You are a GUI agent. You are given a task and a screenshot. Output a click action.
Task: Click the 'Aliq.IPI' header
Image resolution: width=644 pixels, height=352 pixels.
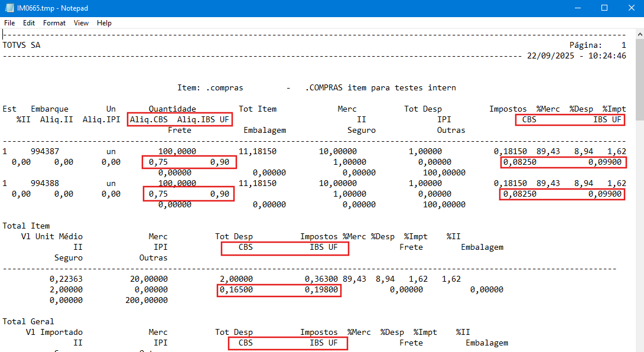click(x=102, y=119)
